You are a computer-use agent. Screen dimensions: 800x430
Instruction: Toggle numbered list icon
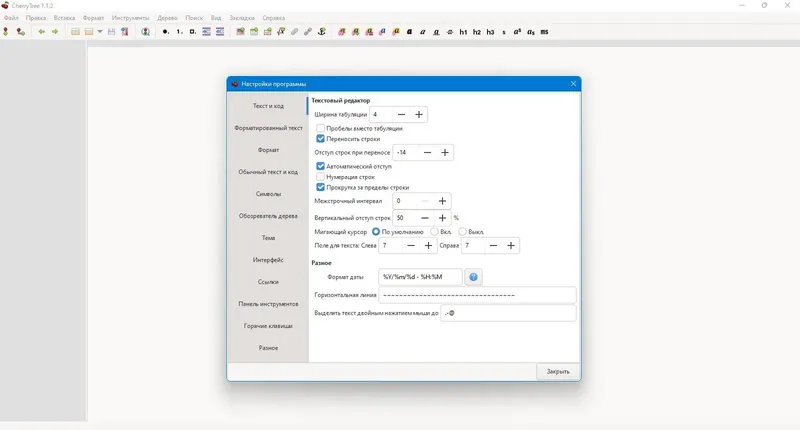pos(179,32)
